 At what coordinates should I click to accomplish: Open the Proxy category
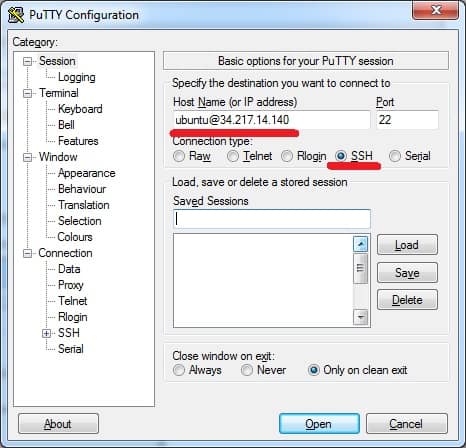(70, 285)
